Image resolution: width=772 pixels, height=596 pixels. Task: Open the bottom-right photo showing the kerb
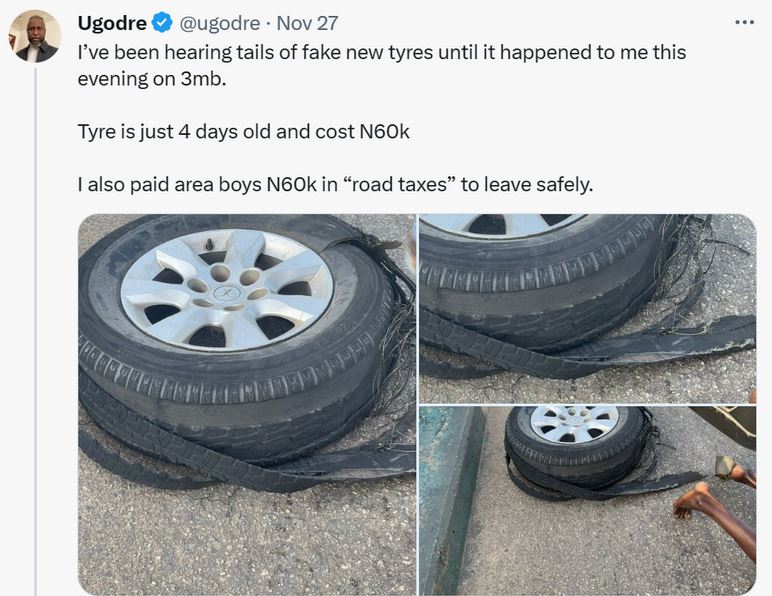pos(587,500)
